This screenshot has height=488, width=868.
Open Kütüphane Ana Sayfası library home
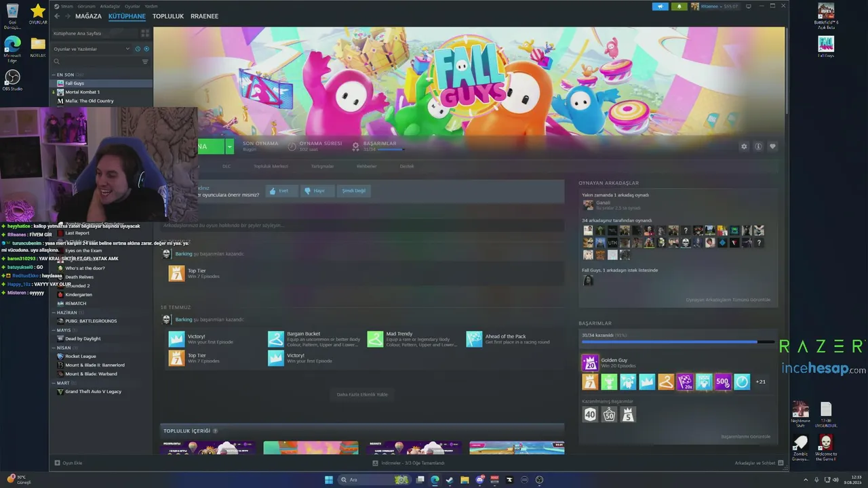[x=94, y=33]
